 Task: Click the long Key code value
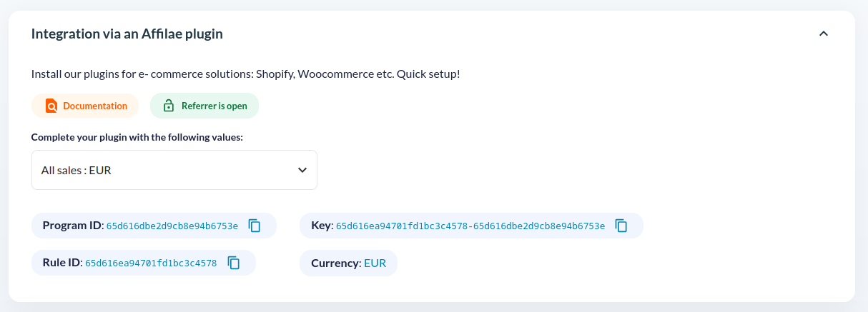pyautogui.click(x=470, y=226)
